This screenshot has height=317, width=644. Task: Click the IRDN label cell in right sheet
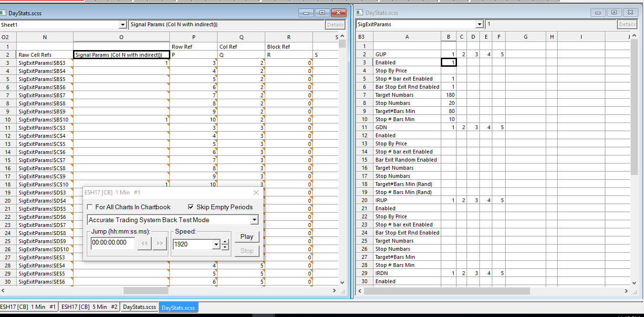(x=407, y=273)
